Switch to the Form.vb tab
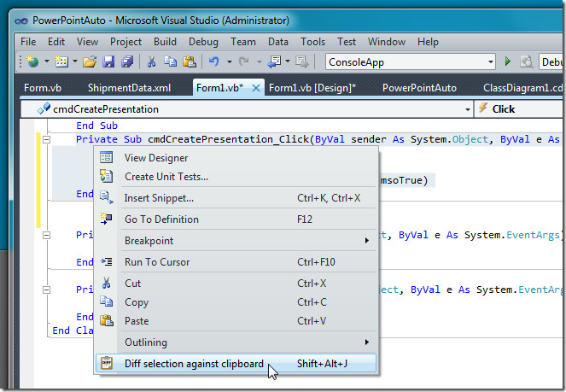 click(x=43, y=88)
